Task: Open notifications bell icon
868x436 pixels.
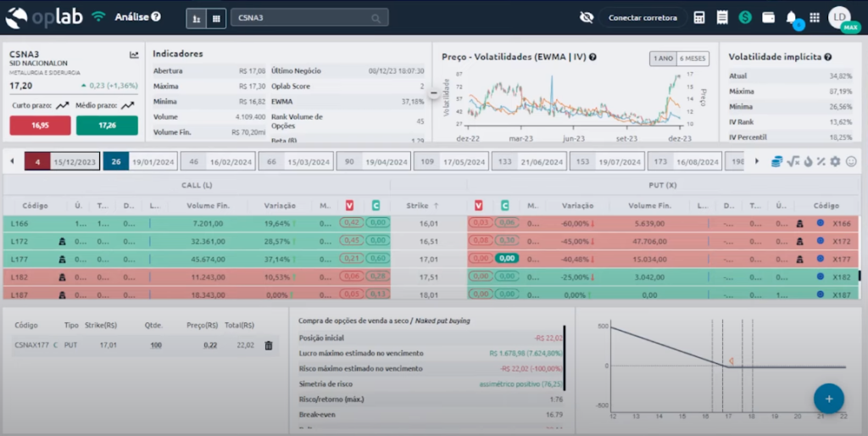Action: click(791, 17)
